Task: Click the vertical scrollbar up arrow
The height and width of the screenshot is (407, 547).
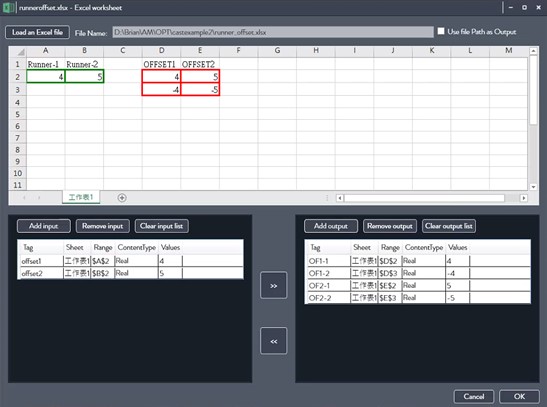Action: [533, 51]
